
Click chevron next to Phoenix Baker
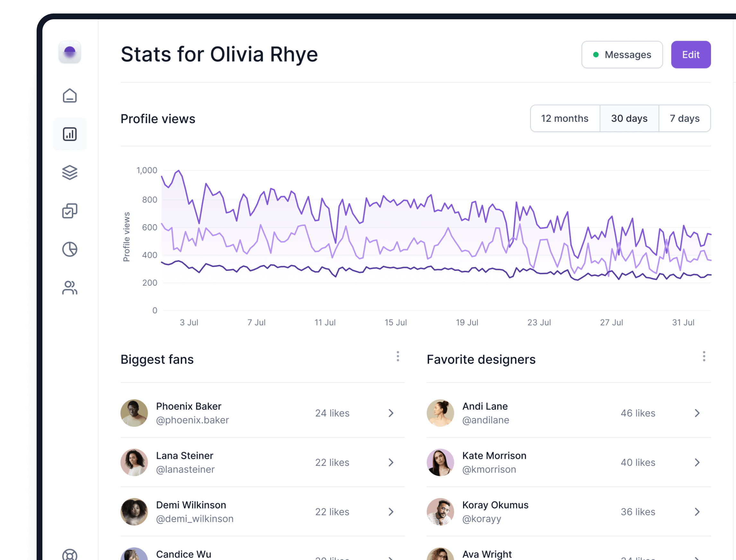[391, 413]
